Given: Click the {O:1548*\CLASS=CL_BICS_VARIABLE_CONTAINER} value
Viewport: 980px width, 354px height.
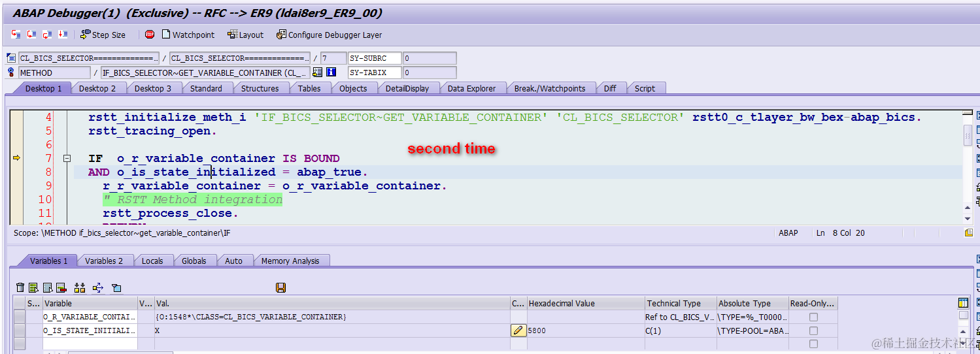Looking at the screenshot, I should [250, 317].
